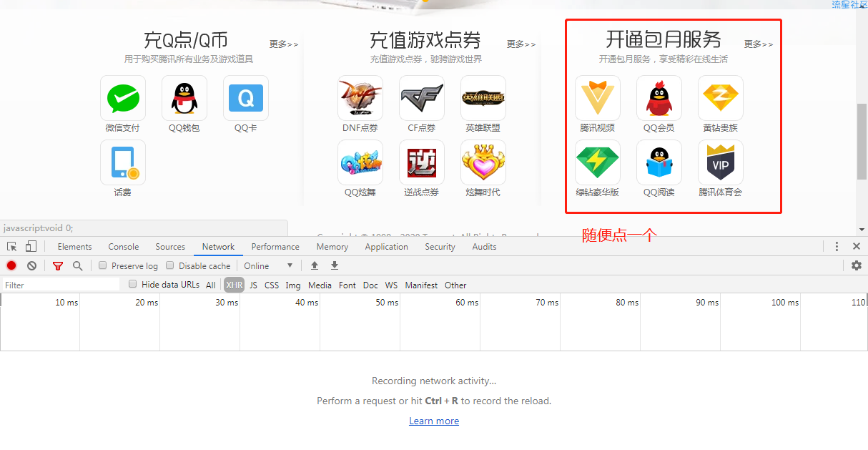
Task: Stop recording the network log
Action: tap(11, 265)
